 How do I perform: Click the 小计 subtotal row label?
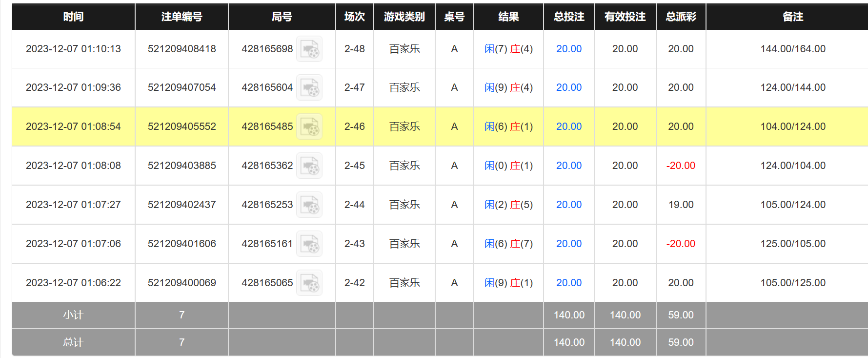(x=73, y=315)
